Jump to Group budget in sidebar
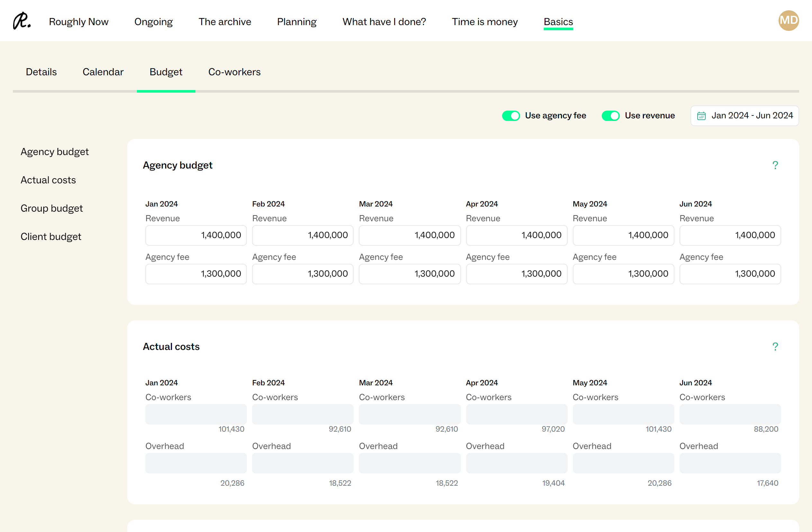Viewport: 812px width, 532px height. click(51, 208)
